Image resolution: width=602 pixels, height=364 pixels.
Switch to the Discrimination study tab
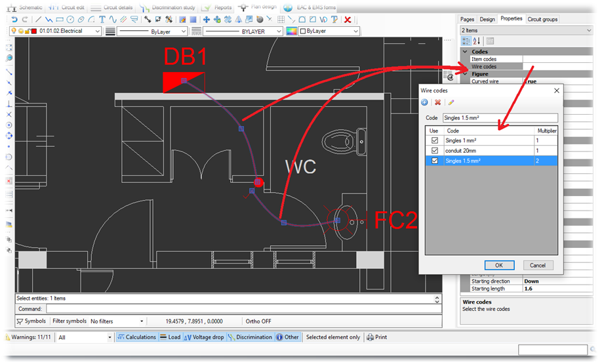click(167, 7)
